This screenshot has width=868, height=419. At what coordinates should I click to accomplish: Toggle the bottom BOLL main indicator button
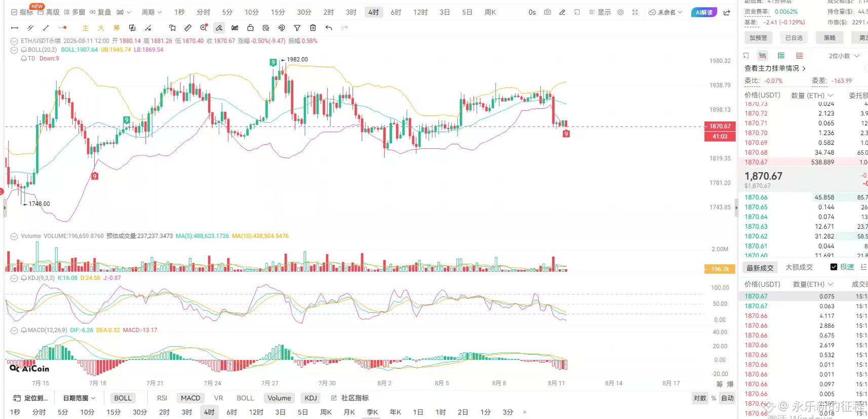(x=123, y=398)
